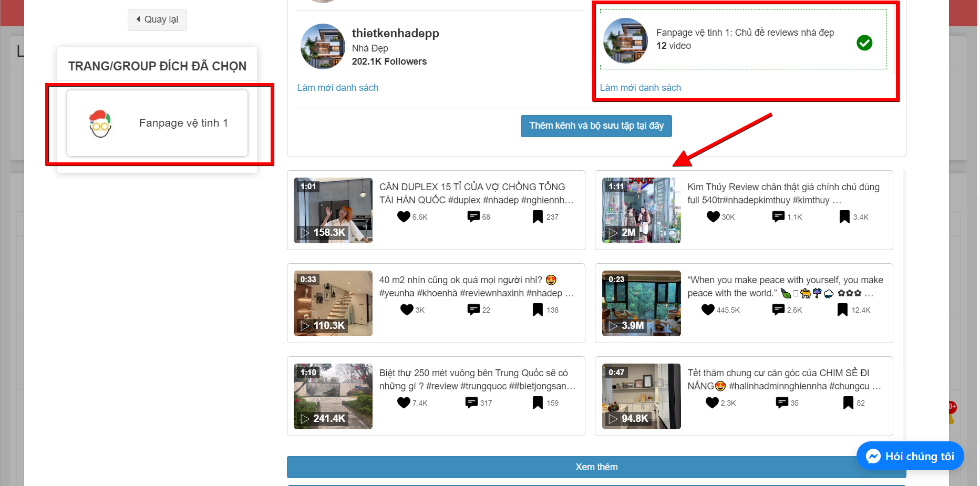Click 40 m2 nhìn cũng ok title

point(477,286)
